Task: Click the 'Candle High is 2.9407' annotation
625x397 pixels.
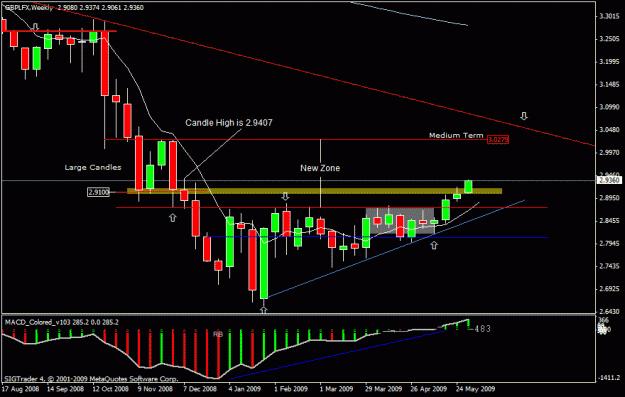Action: pyautogui.click(x=229, y=123)
